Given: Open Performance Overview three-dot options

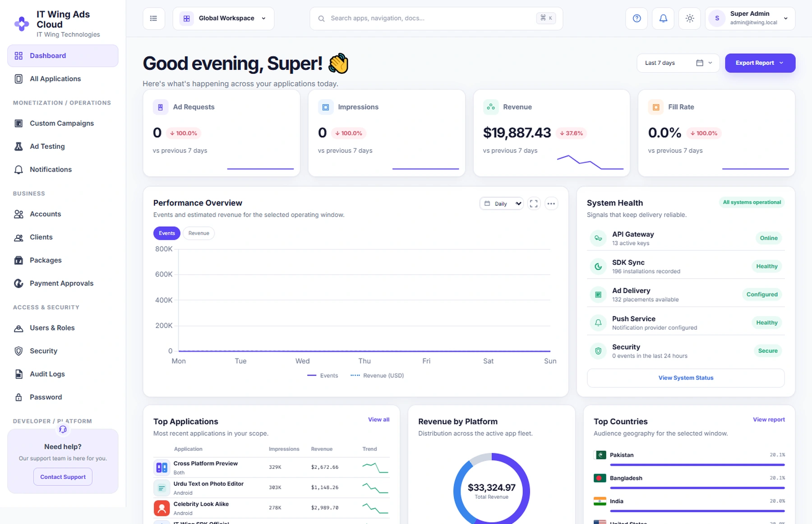Looking at the screenshot, I should pyautogui.click(x=551, y=204).
